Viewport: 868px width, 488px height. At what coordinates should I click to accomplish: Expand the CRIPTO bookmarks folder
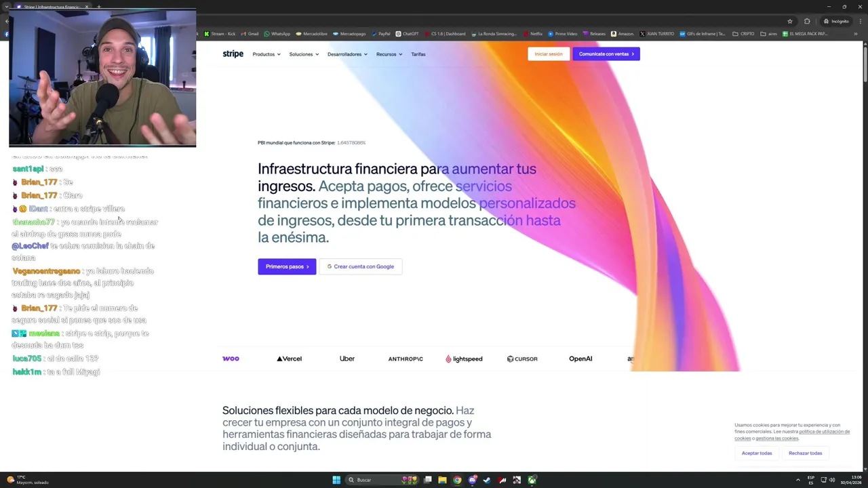(744, 33)
